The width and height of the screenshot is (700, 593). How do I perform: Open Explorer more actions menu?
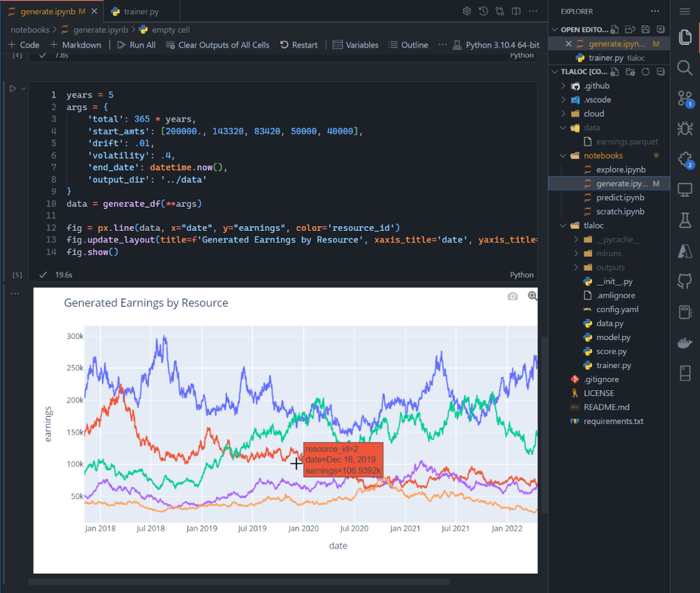pyautogui.click(x=656, y=12)
